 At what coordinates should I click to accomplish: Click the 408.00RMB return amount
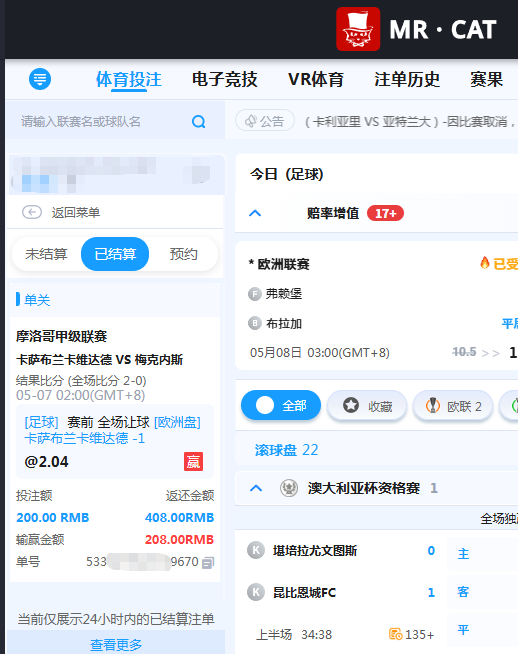click(179, 517)
